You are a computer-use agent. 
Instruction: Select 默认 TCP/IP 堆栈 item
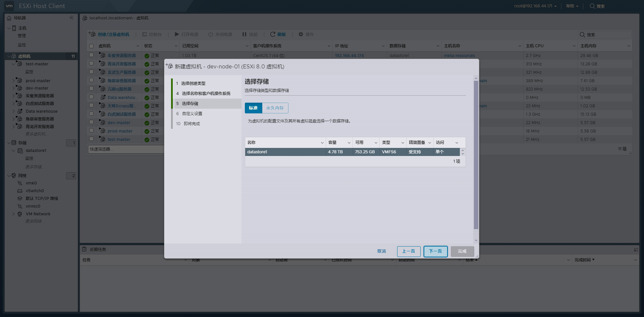click(x=42, y=199)
